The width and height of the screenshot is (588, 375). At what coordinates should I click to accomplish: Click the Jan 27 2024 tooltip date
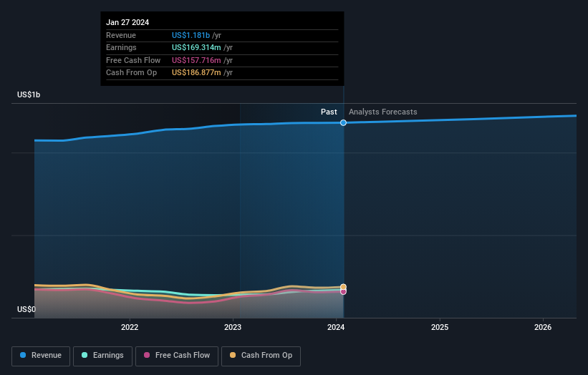[x=127, y=22]
